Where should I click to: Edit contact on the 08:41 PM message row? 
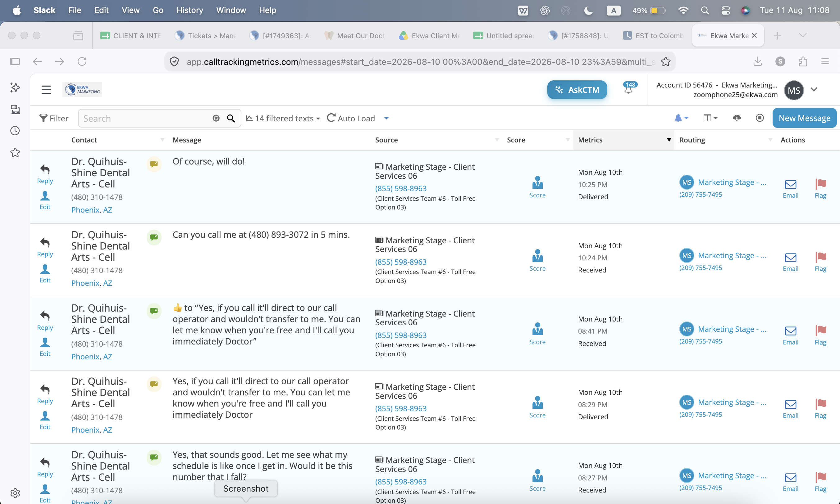point(45,347)
